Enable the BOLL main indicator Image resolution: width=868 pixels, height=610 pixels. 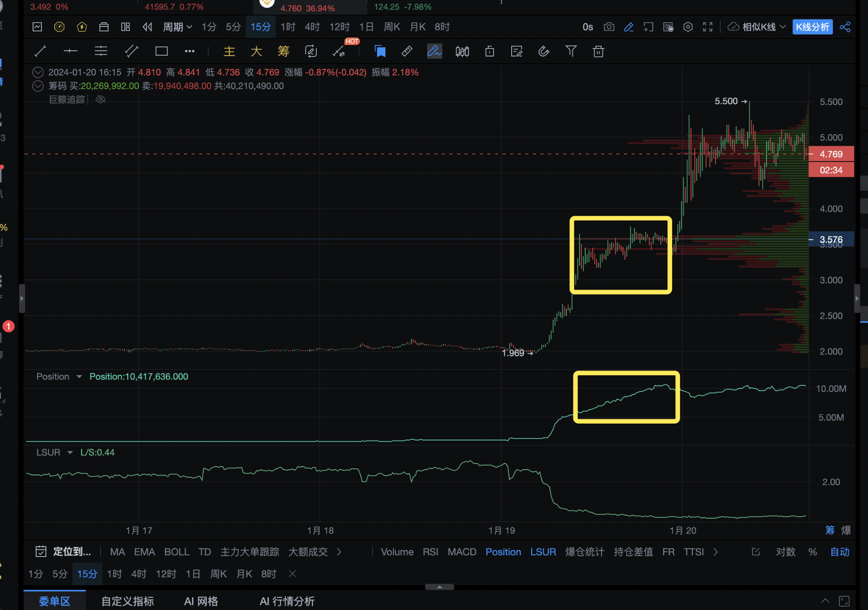[x=176, y=552]
